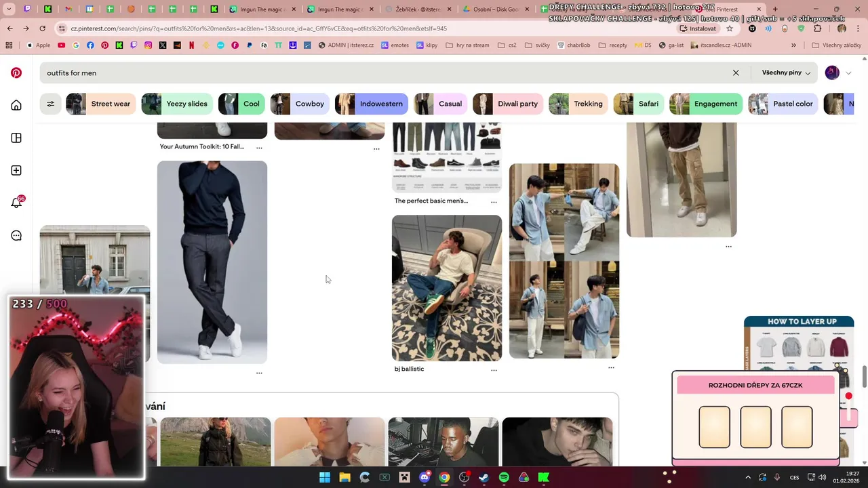Open the navy sweater grey trousers pin

[x=212, y=262]
